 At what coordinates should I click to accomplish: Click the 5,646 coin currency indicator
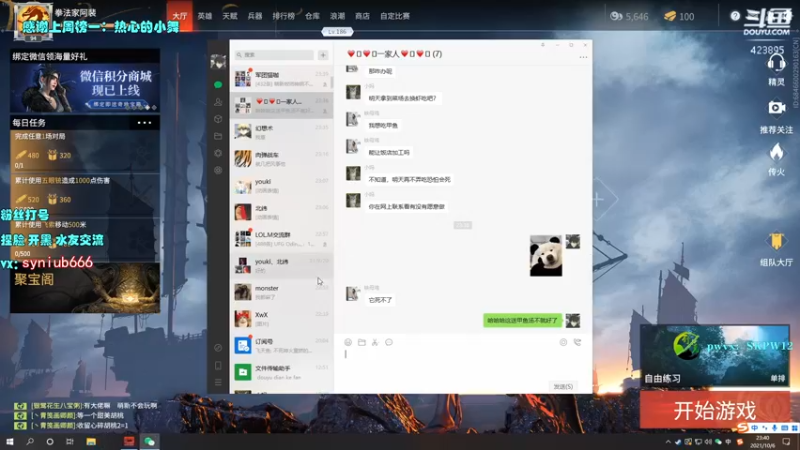(629, 16)
